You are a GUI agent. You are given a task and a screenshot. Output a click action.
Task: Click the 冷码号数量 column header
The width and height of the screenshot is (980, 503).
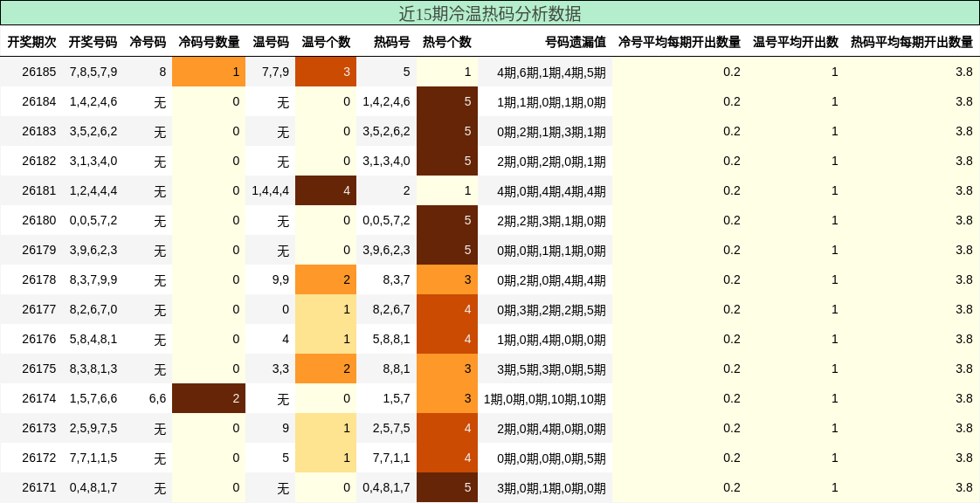(209, 42)
